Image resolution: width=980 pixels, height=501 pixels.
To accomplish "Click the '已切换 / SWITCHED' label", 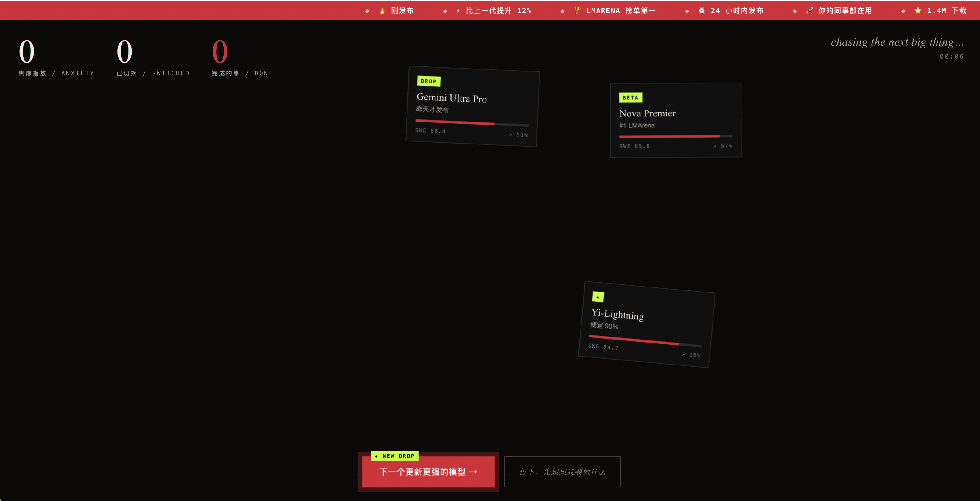I will [x=153, y=73].
